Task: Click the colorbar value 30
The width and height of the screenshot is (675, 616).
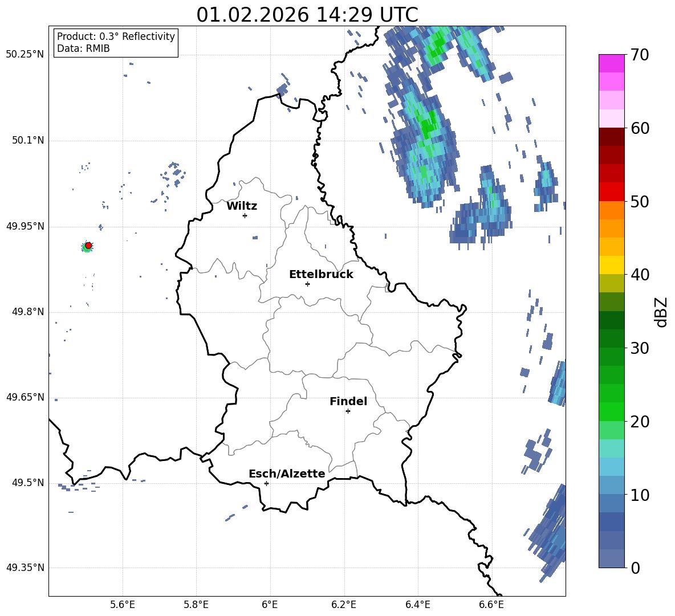Action: (640, 348)
